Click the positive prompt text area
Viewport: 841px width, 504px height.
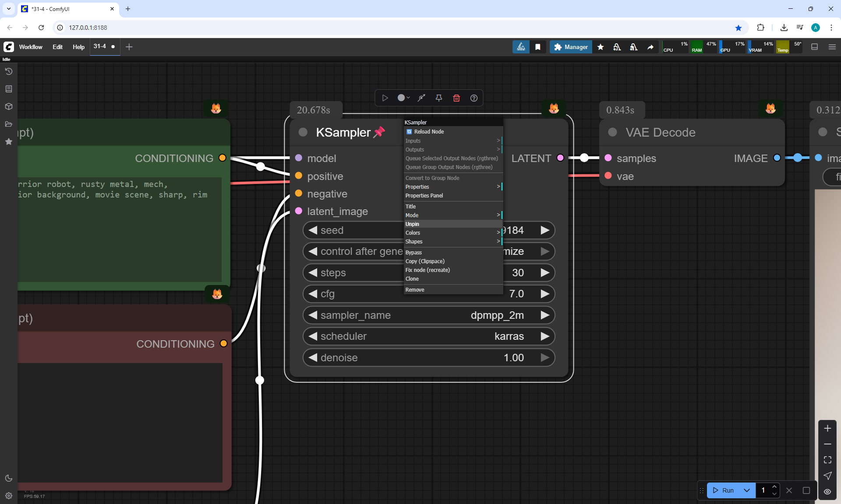[x=118, y=228]
